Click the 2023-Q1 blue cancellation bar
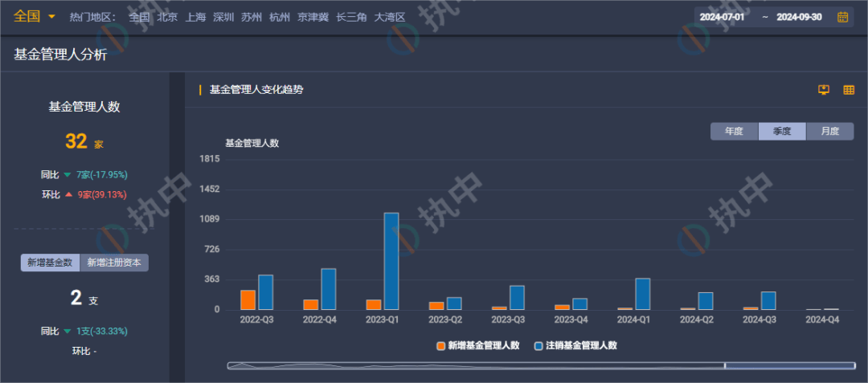This screenshot has height=383, width=868. point(391,261)
